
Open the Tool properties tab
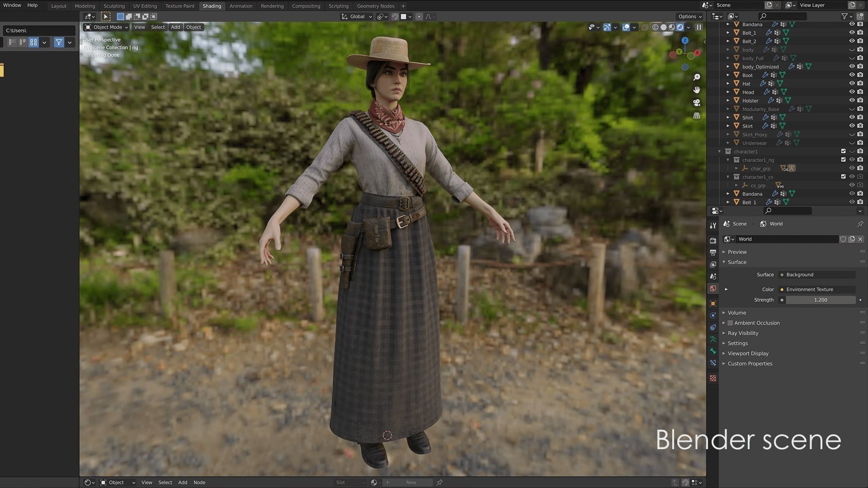tap(713, 225)
